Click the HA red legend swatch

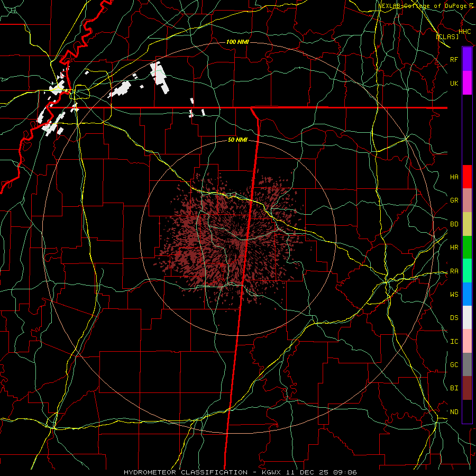(467, 177)
